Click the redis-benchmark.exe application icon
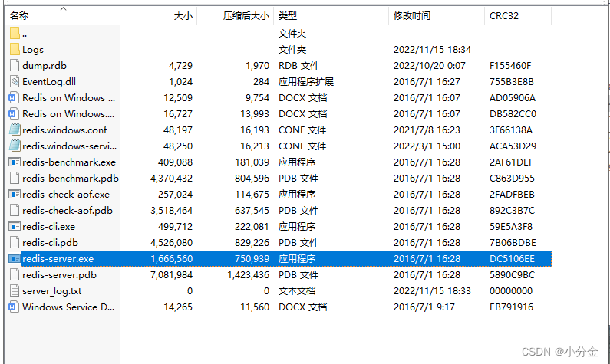Image resolution: width=610 pixels, height=364 pixels. [x=15, y=162]
